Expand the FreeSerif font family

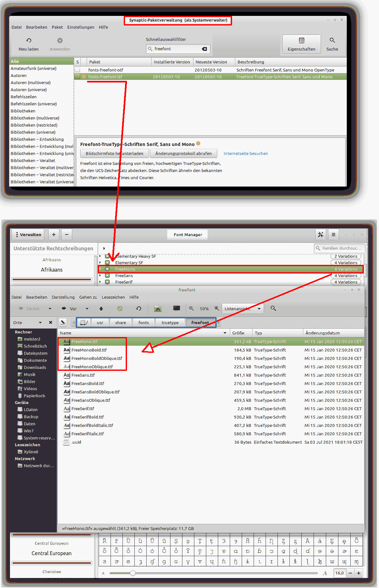(100, 282)
